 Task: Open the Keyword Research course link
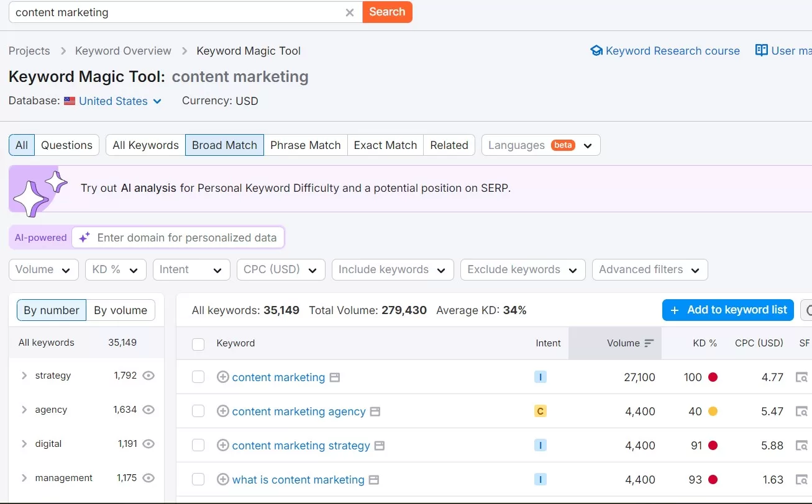coord(673,51)
